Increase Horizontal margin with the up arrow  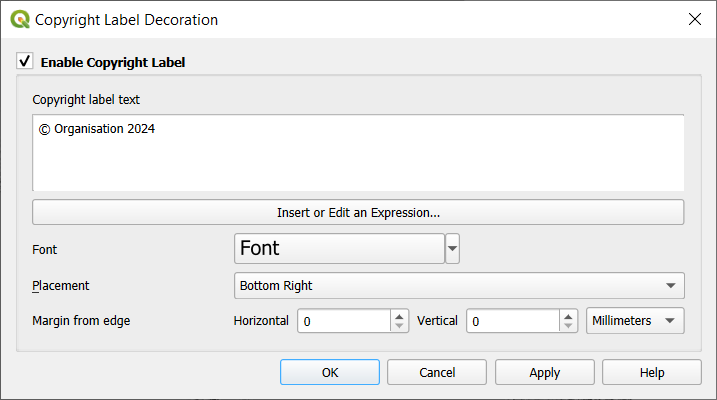[x=400, y=316]
